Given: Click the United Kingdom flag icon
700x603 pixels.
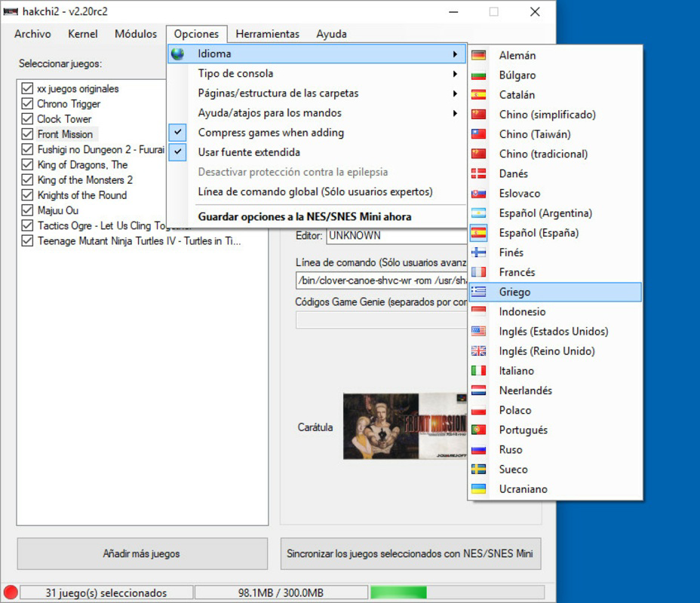Looking at the screenshot, I should (x=478, y=350).
